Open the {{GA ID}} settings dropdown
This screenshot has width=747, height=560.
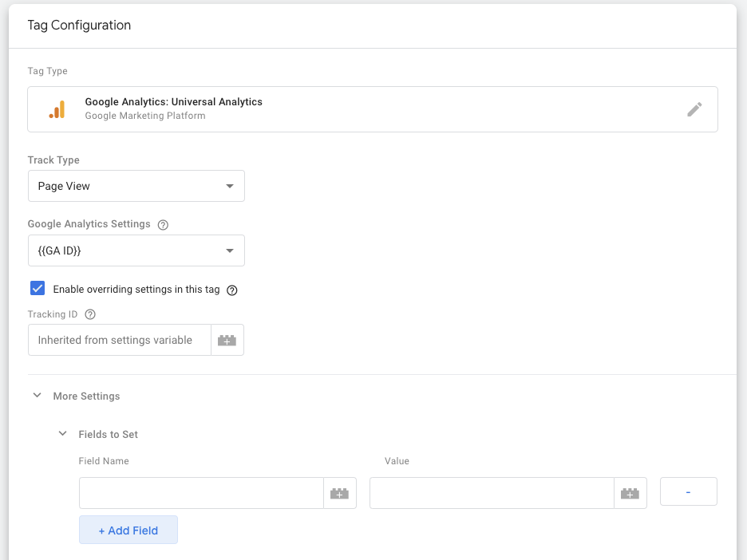(x=136, y=250)
